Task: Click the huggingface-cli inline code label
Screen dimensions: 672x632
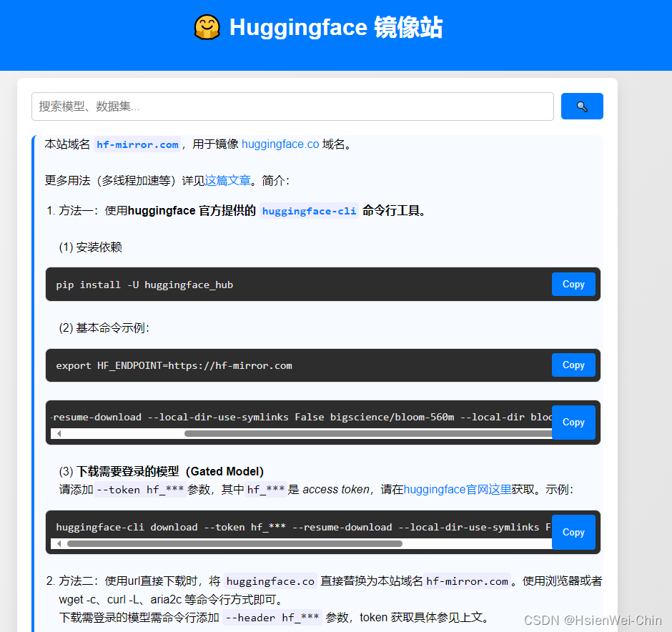Action: pyautogui.click(x=309, y=211)
